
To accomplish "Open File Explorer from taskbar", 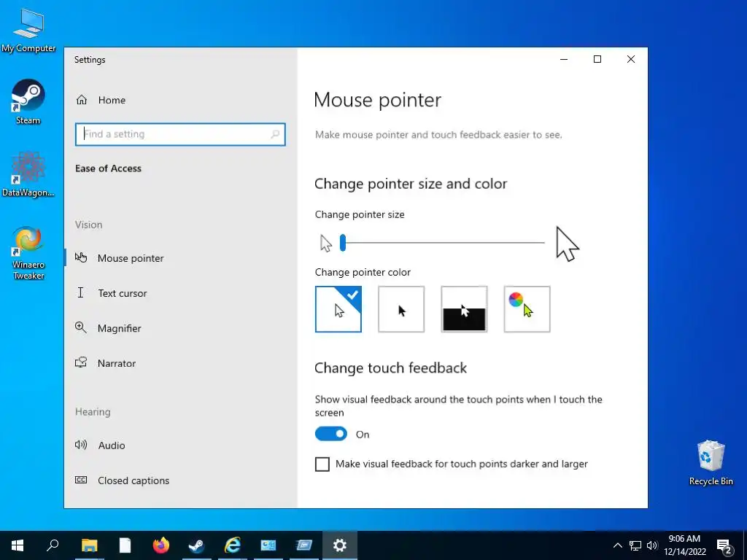I will [89, 545].
